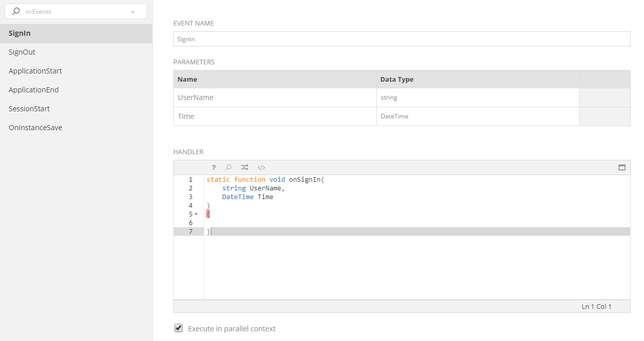Open the in:Events search dropdown arrow
The width and height of the screenshot is (644, 341).
pos(133,12)
